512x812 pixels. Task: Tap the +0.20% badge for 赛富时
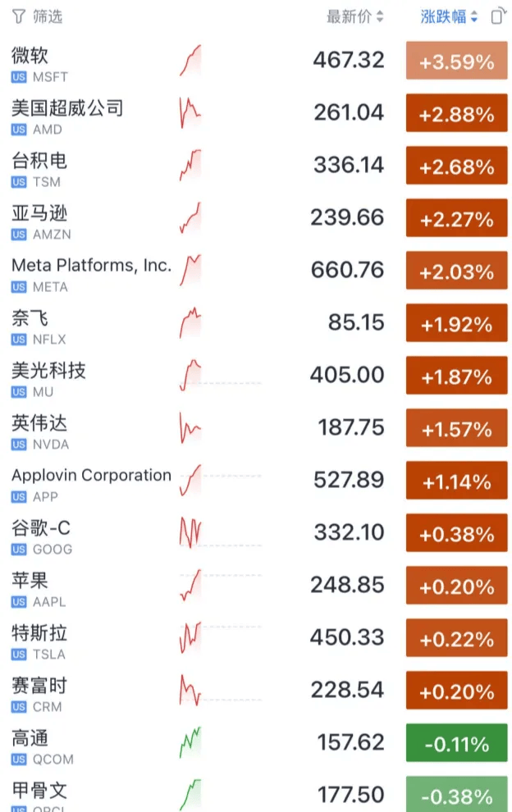pos(456,691)
